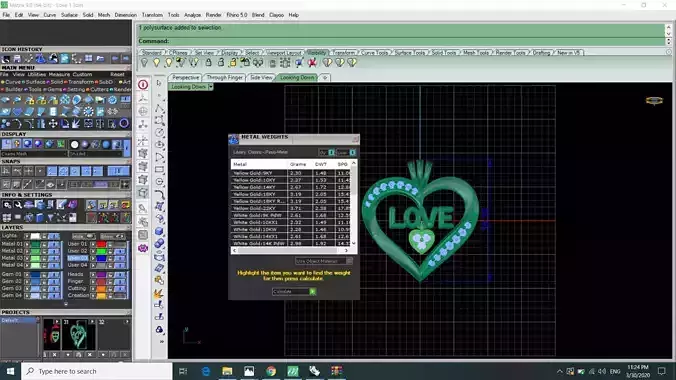Toggle the eye icon in Snaps panel
Image resolution: width=676 pixels, height=380 pixels.
50,185
